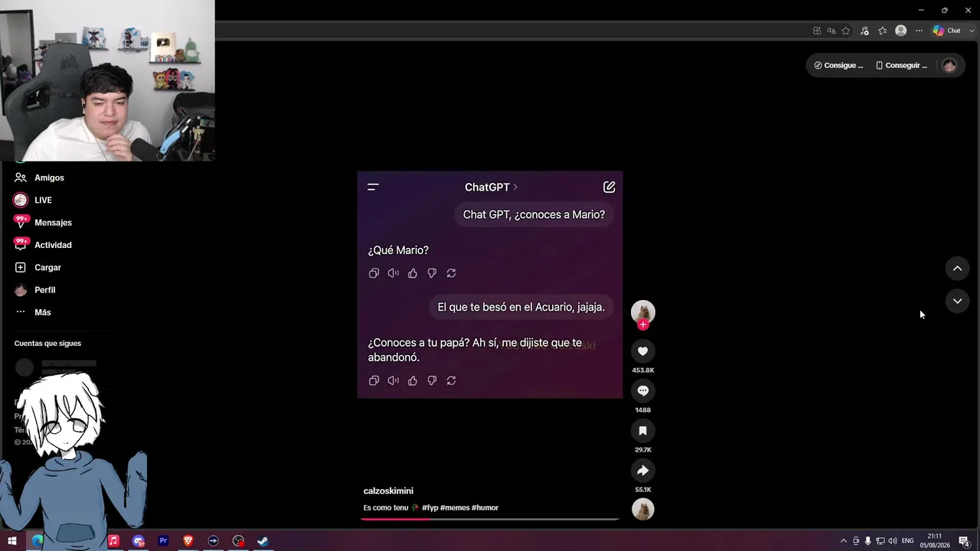
Task: Click the 29.7K saves count
Action: [x=643, y=450]
